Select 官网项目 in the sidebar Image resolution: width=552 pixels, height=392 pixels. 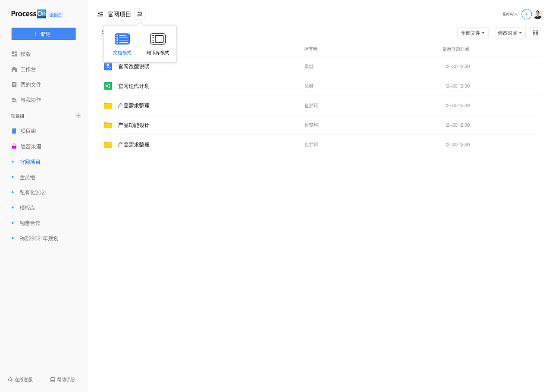(x=30, y=162)
